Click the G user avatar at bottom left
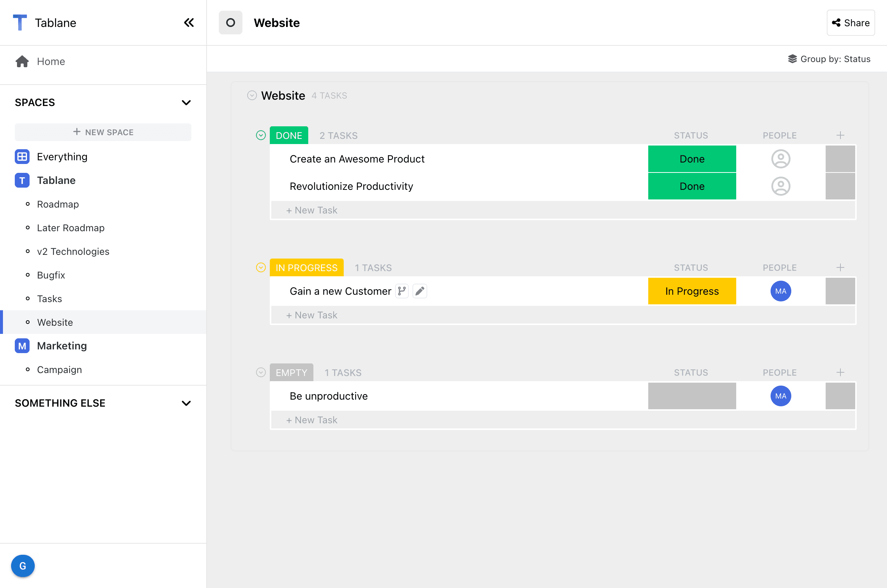Screen dimensions: 887x588 tap(23, 565)
